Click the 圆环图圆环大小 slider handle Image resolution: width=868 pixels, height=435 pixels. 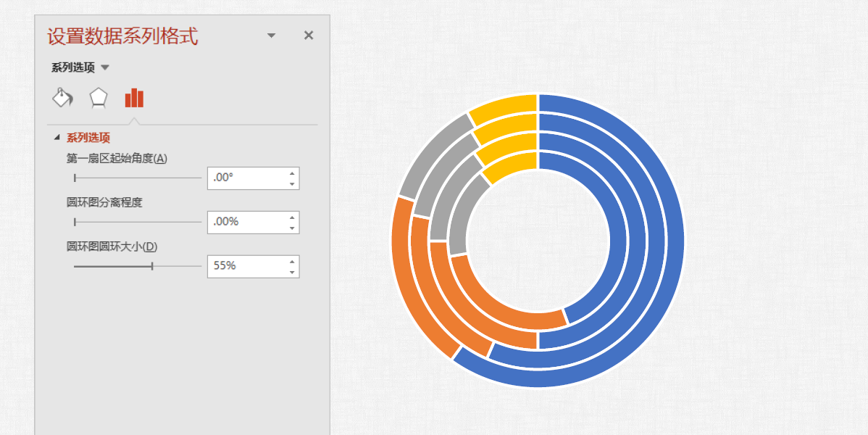click(152, 266)
